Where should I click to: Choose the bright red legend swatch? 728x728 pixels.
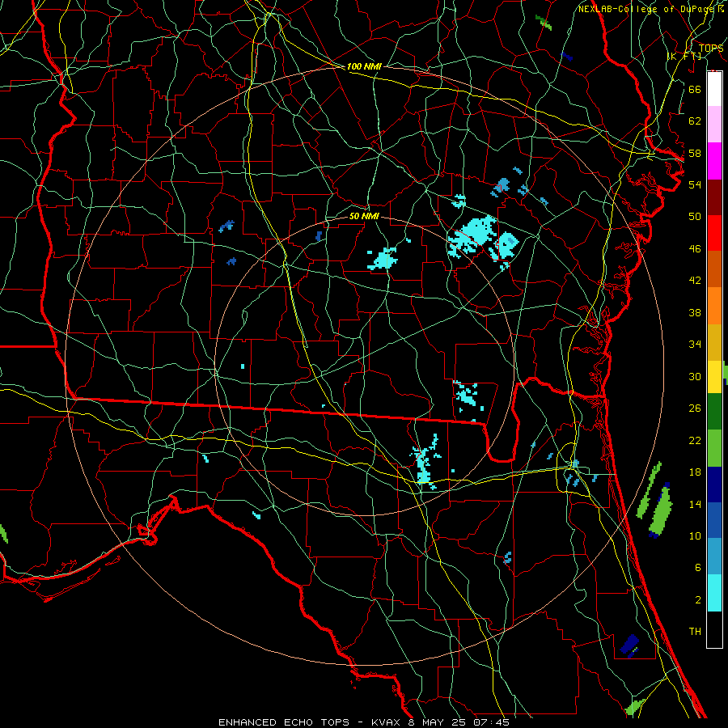point(714,233)
